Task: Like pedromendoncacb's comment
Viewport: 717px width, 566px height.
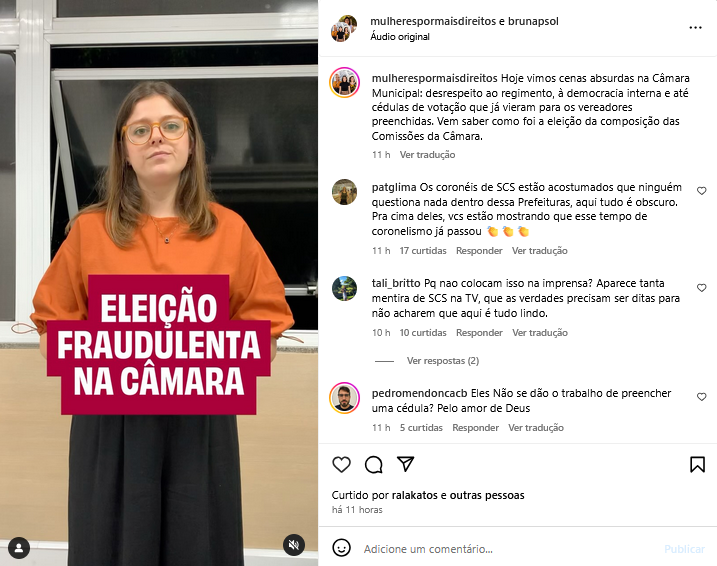Action: 701,397
